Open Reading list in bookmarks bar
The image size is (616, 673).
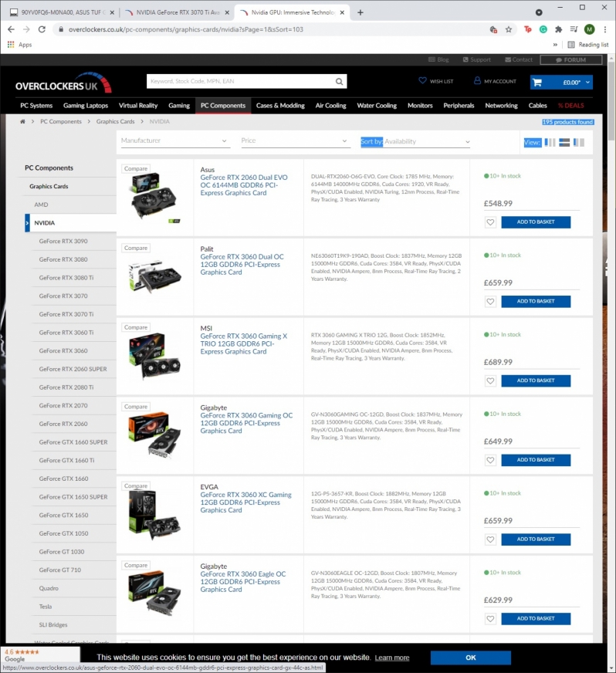tap(588, 45)
